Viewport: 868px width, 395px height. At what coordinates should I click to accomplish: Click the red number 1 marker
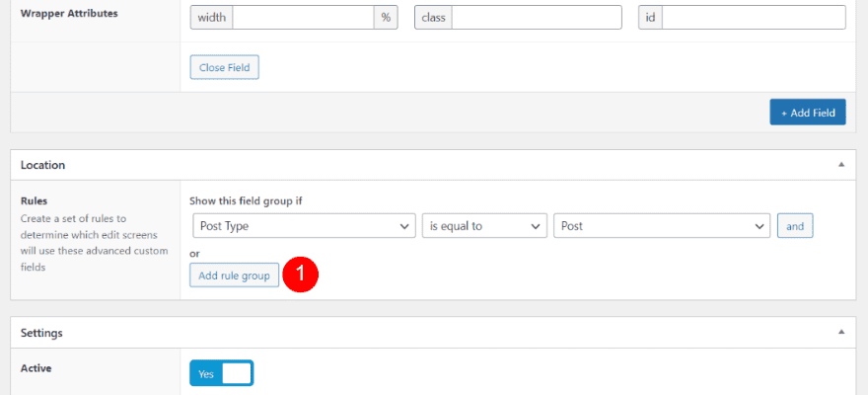pyautogui.click(x=300, y=276)
